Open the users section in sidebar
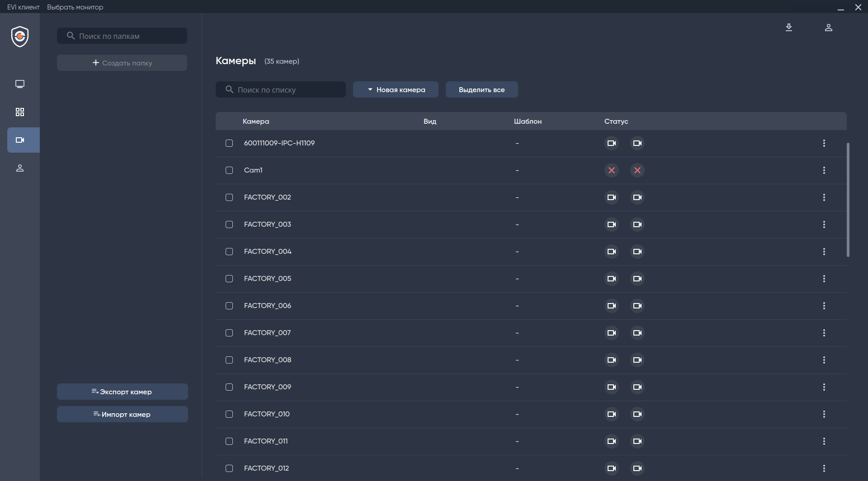The width and height of the screenshot is (868, 481). (x=20, y=168)
